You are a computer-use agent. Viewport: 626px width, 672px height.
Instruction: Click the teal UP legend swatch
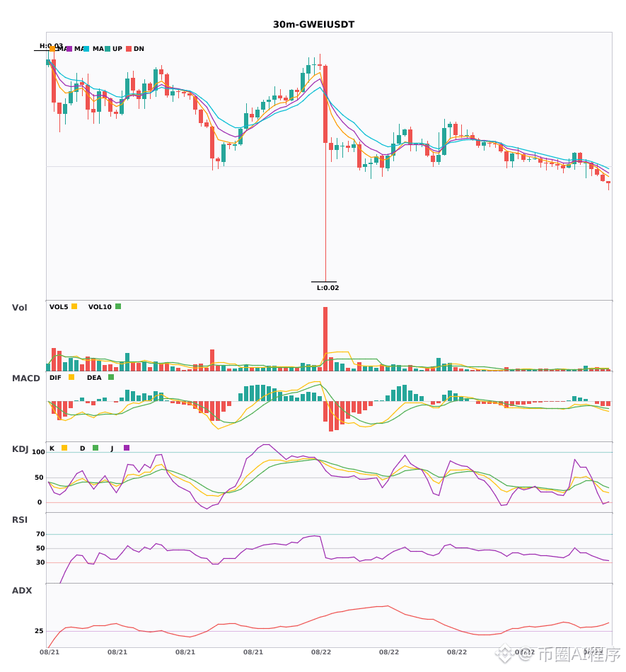tap(108, 49)
